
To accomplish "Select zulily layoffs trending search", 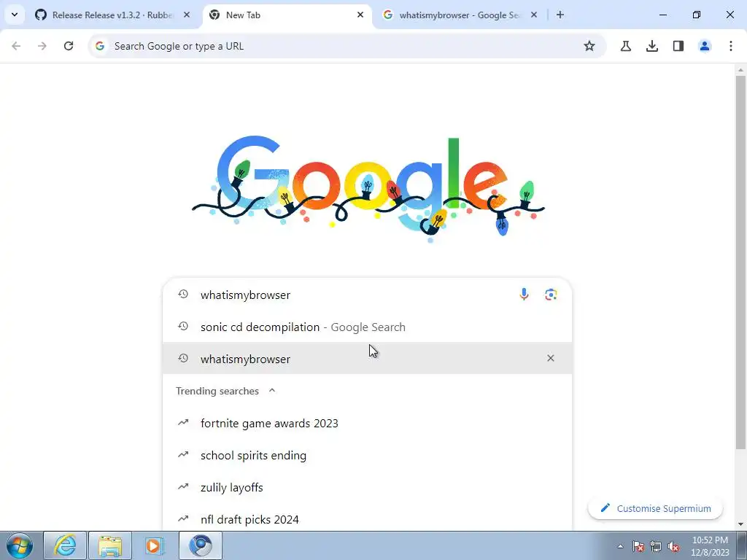I will [x=368, y=488].
